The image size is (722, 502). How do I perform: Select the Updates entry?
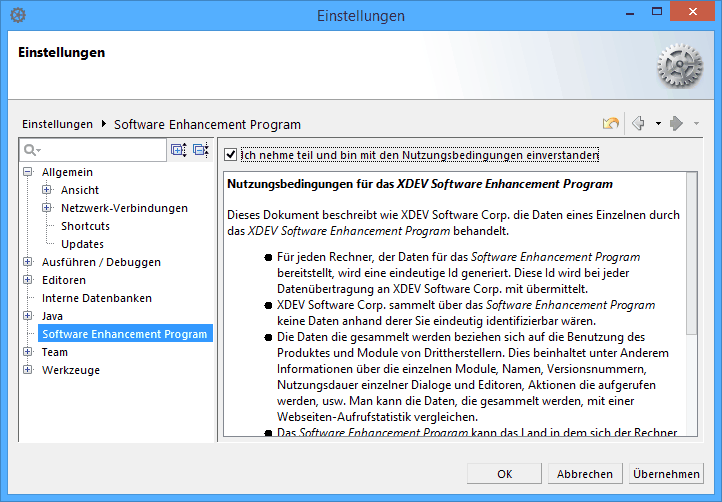coord(82,244)
